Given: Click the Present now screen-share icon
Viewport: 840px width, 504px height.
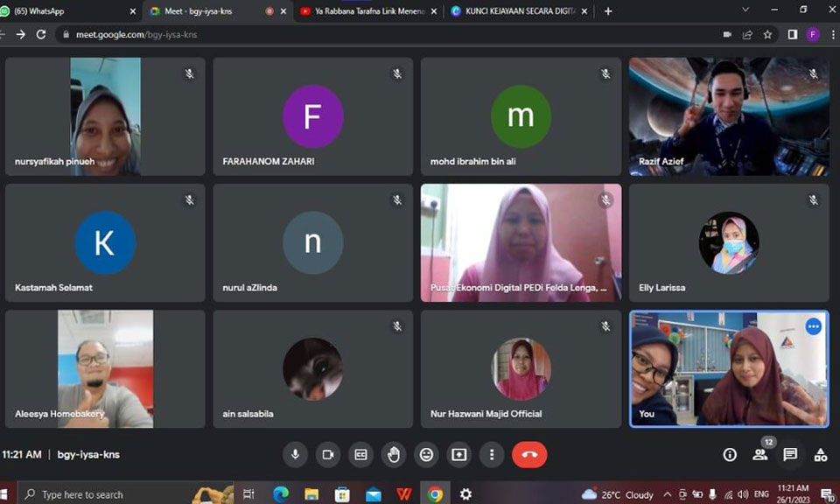Looking at the screenshot, I should pyautogui.click(x=459, y=454).
